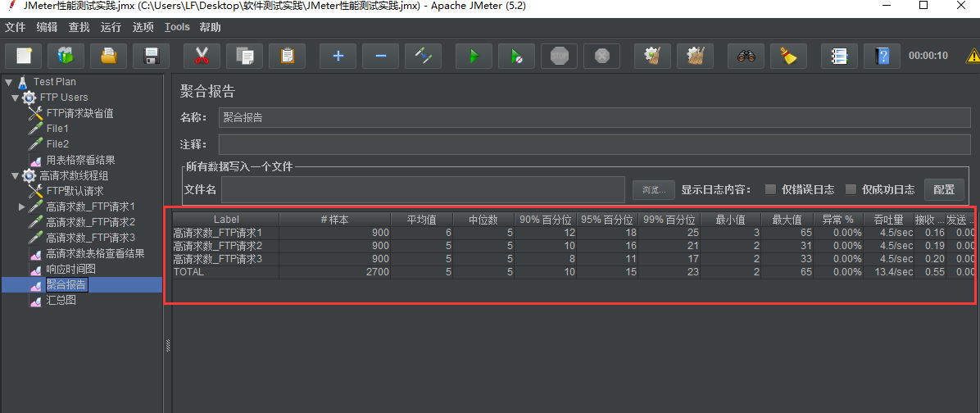The image size is (980, 413).
Task: Sort table by # 样本 column header
Action: click(335, 220)
